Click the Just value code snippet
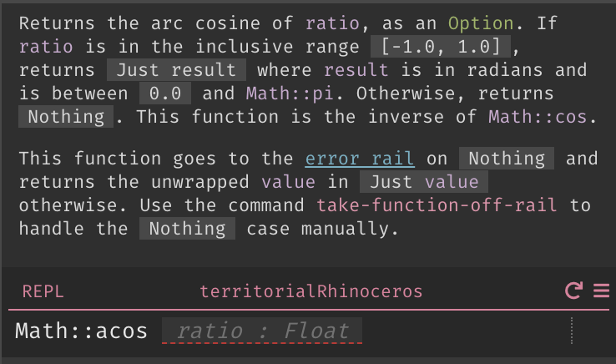 [424, 182]
